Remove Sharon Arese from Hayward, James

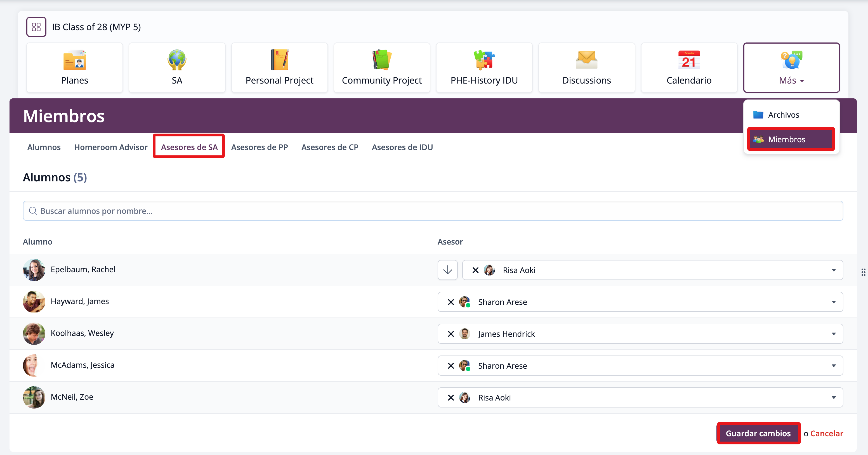451,302
